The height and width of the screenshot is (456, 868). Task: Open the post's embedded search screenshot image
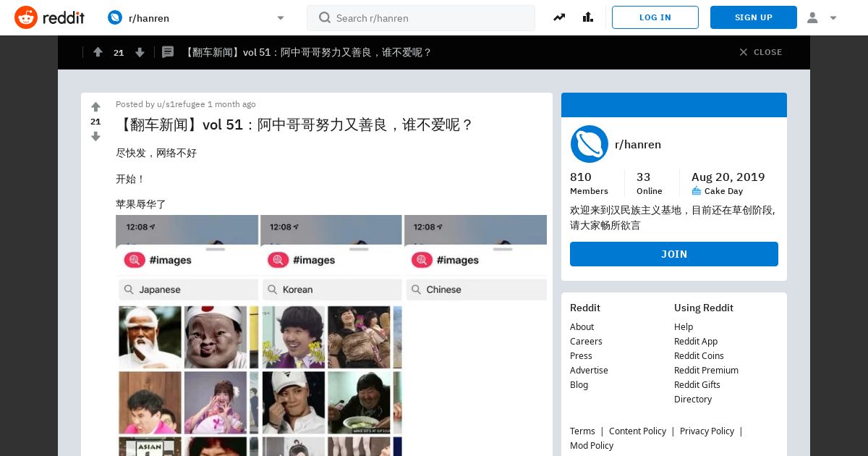331,335
